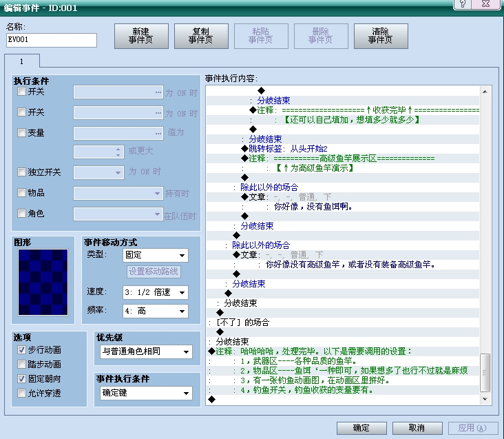The image size is (504, 439).
Task: Select comment line 1，武器区----各种品质的鱼竿
Action: click(x=343, y=361)
